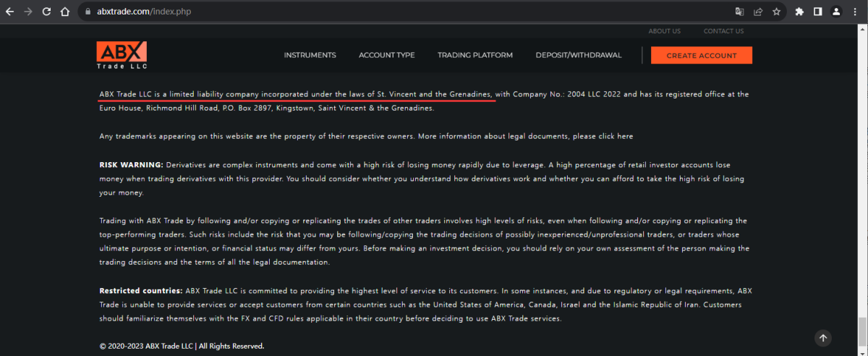View site info via the padlock icon

coord(88,12)
